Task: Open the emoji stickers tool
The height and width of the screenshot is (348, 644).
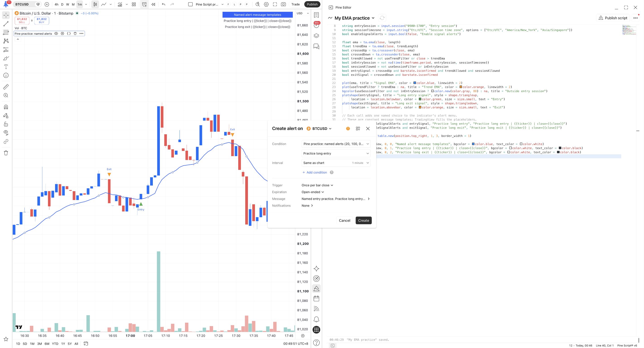Action: coord(6,75)
